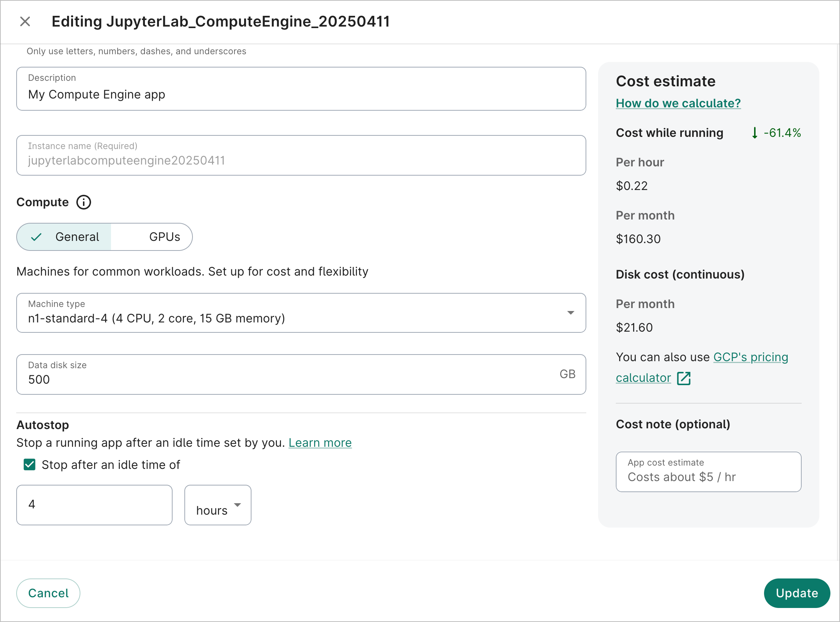
Task: Click the external link icon beside pricing calculator
Action: point(684,379)
